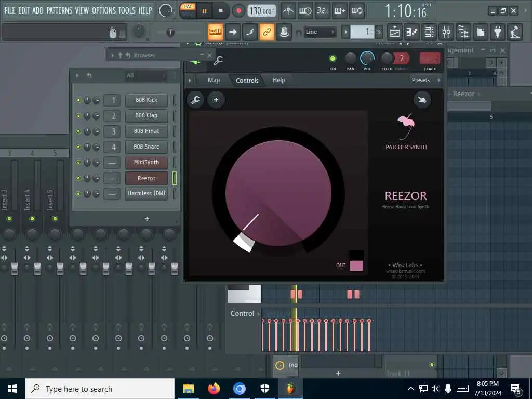Open the playlist view icon

click(x=395, y=32)
